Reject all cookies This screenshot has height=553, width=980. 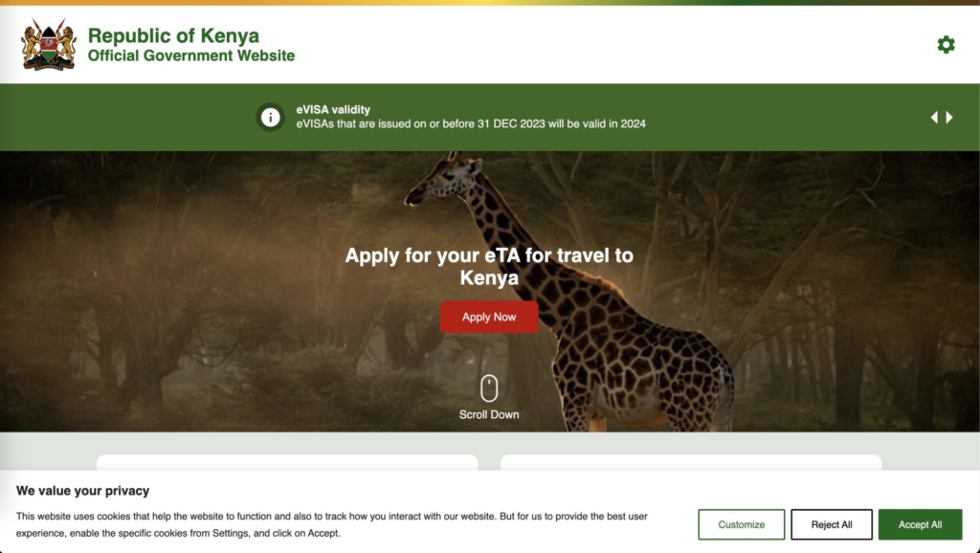[x=832, y=524]
